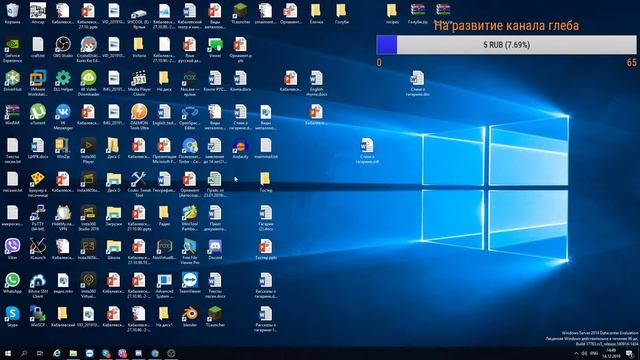Select the Audacity-adjacent mommail.txt file
Viewport: 640px width, 360px height.
(265, 148)
